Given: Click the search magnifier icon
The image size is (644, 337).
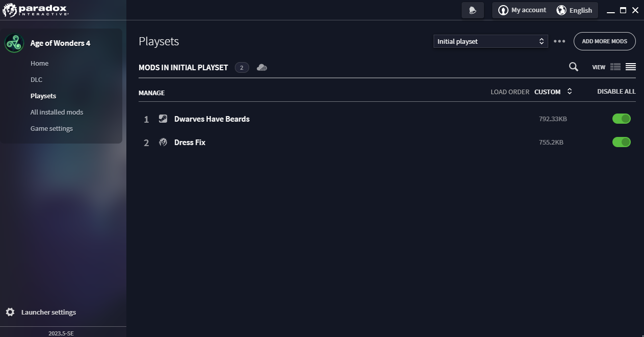Looking at the screenshot, I should pyautogui.click(x=573, y=67).
